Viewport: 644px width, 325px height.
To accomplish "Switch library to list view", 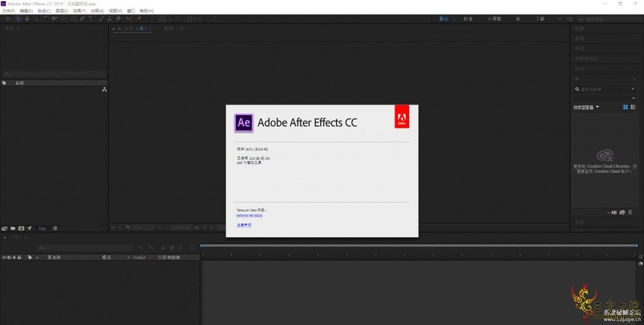I will (633, 107).
